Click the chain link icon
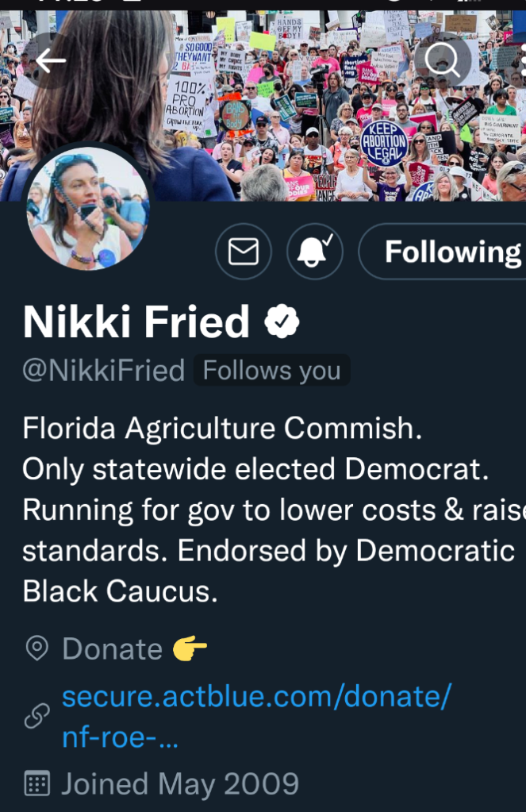This screenshot has width=526, height=812. pyautogui.click(x=36, y=717)
